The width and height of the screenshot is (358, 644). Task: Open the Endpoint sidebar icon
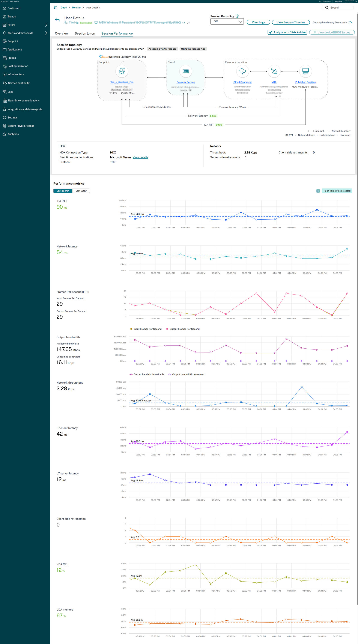pos(5,41)
